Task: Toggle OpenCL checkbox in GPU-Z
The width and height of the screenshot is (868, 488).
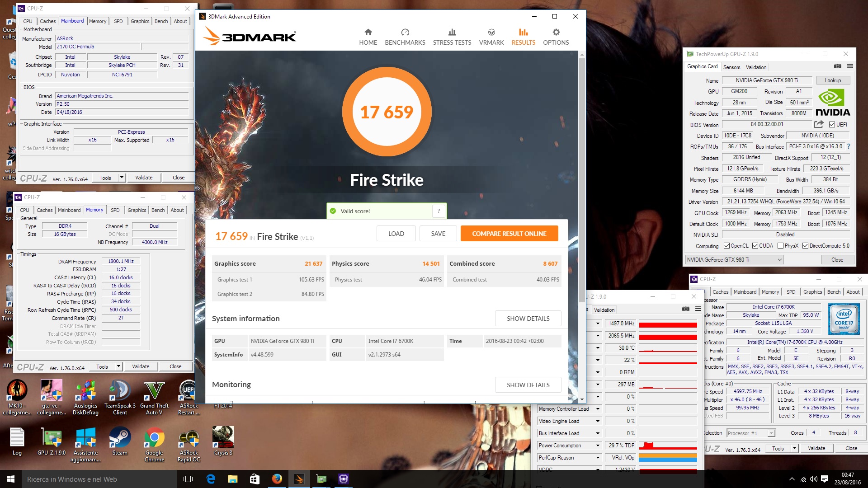Action: click(726, 246)
